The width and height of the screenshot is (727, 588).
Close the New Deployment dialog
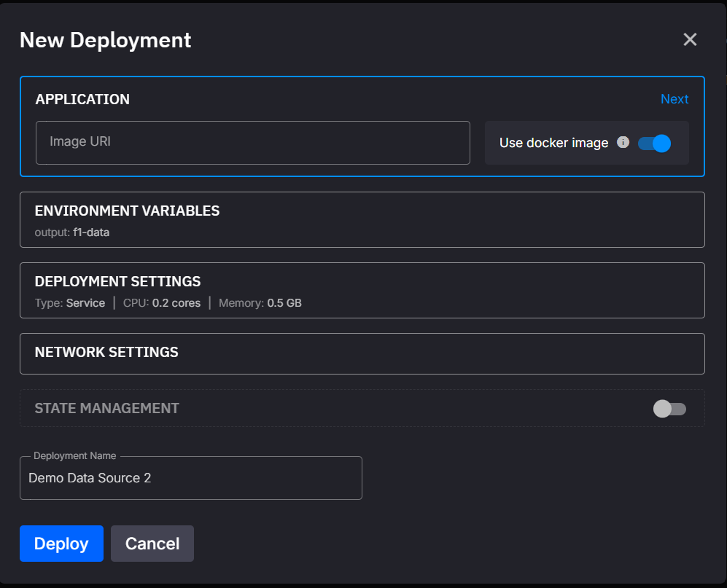pyautogui.click(x=690, y=40)
